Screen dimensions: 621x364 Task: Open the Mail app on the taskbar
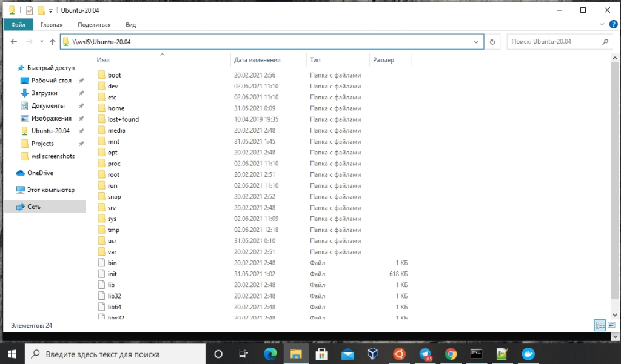[x=347, y=354]
